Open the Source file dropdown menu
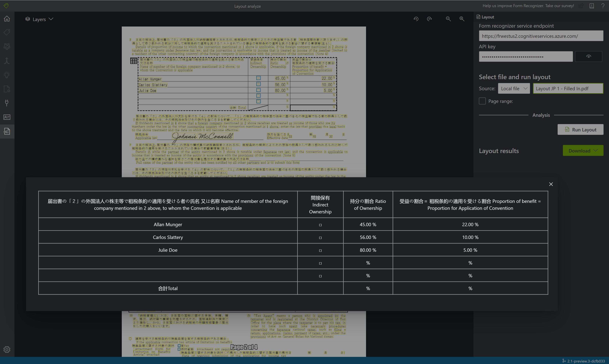 514,88
